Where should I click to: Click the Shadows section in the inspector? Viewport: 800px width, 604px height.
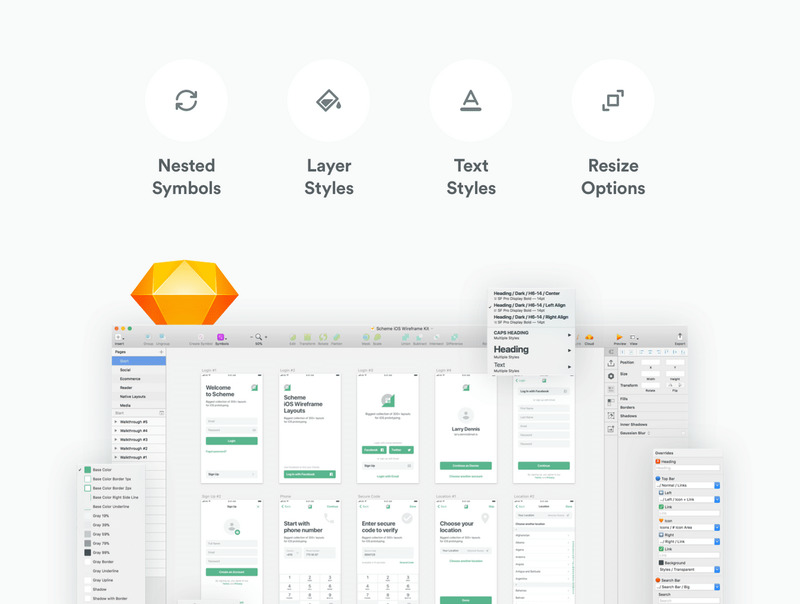click(x=651, y=416)
